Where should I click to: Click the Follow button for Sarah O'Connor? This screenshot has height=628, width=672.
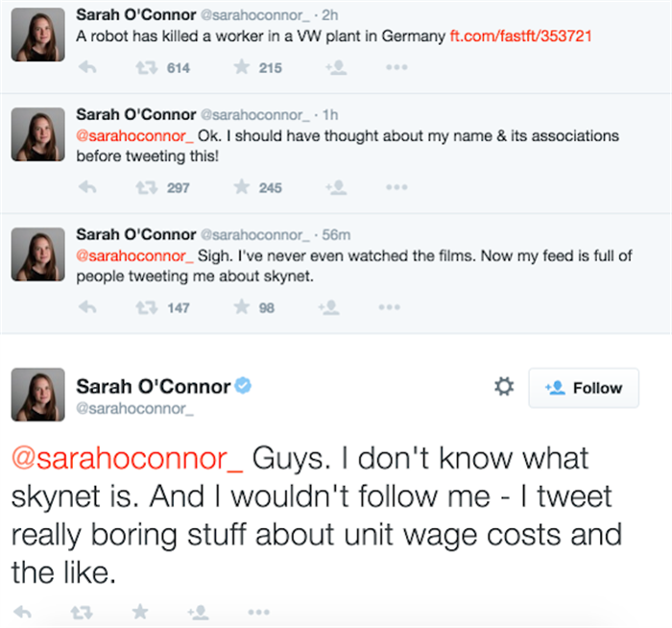pos(584,388)
